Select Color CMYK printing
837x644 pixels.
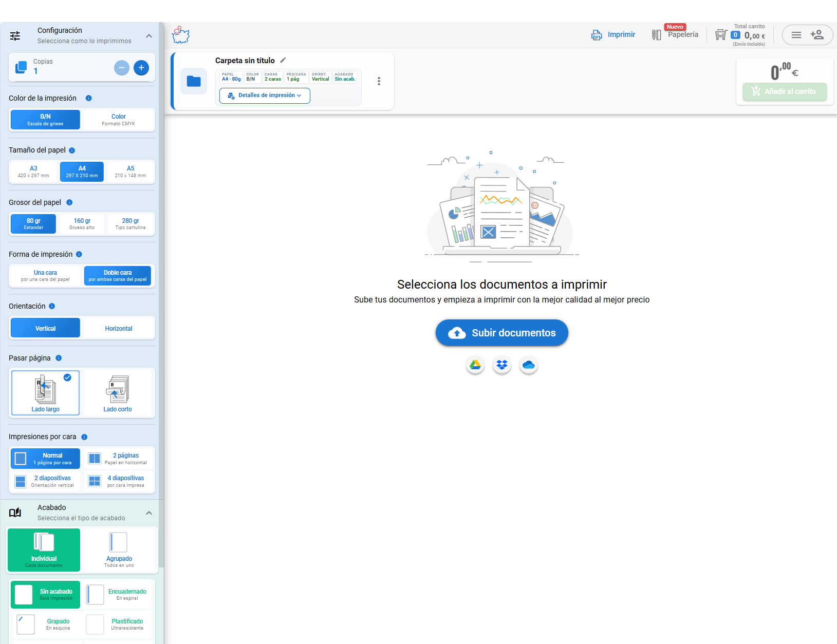[118, 120]
